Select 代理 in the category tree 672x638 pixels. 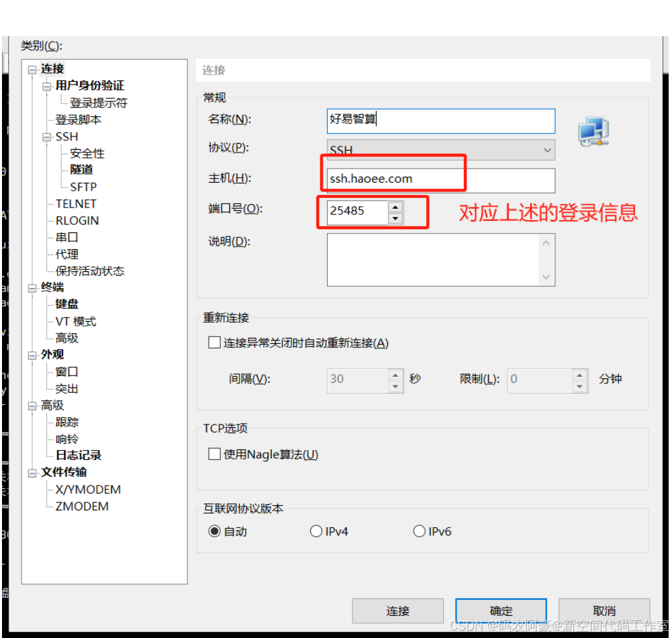coord(67,255)
